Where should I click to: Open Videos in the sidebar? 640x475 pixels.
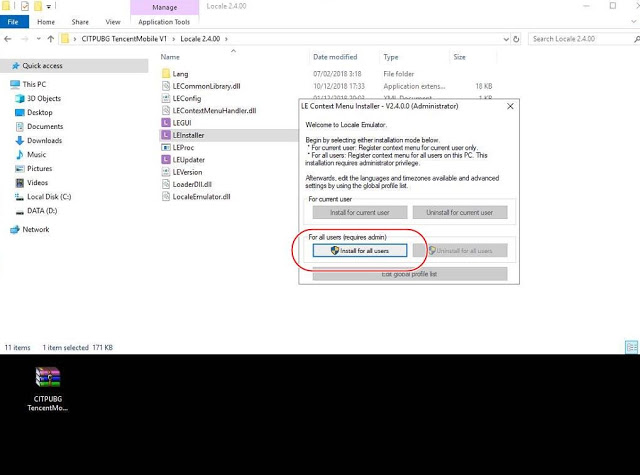pyautogui.click(x=37, y=183)
